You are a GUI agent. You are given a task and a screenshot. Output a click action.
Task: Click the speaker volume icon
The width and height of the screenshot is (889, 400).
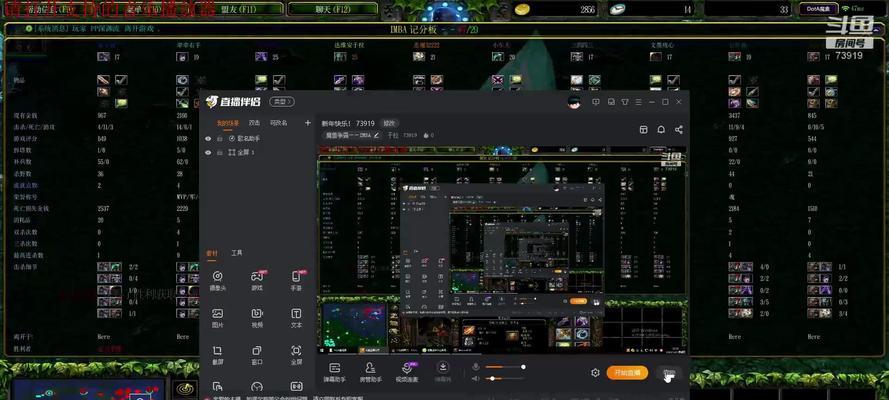[x=475, y=378]
